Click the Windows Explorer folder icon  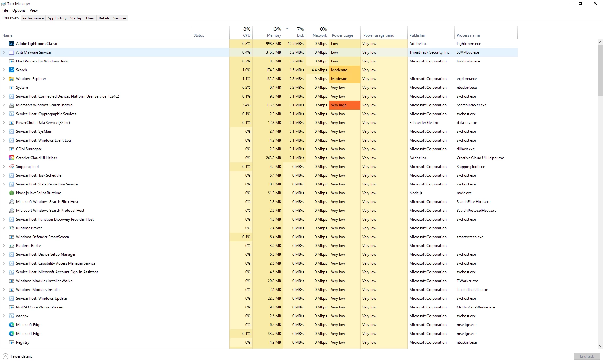click(x=12, y=79)
